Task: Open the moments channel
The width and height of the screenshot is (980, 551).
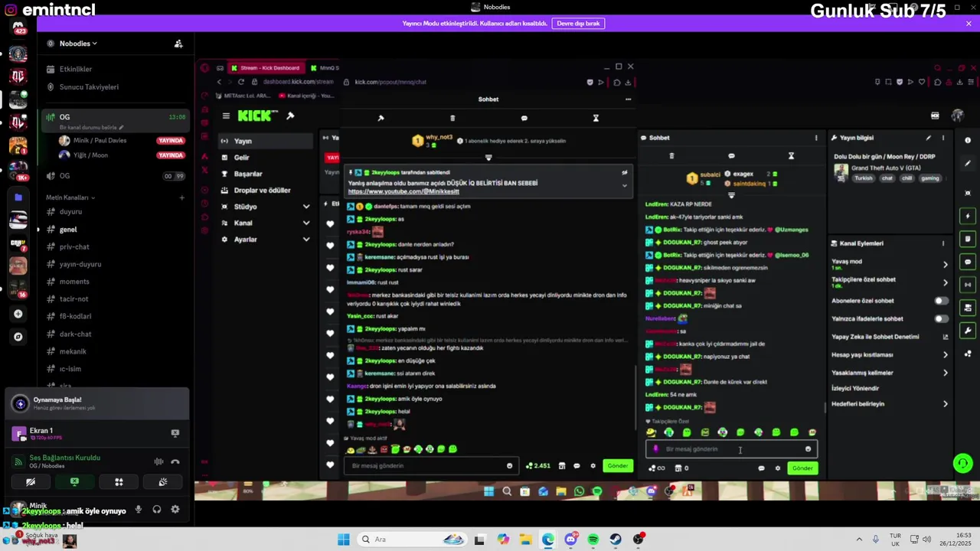Action: pyautogui.click(x=74, y=282)
